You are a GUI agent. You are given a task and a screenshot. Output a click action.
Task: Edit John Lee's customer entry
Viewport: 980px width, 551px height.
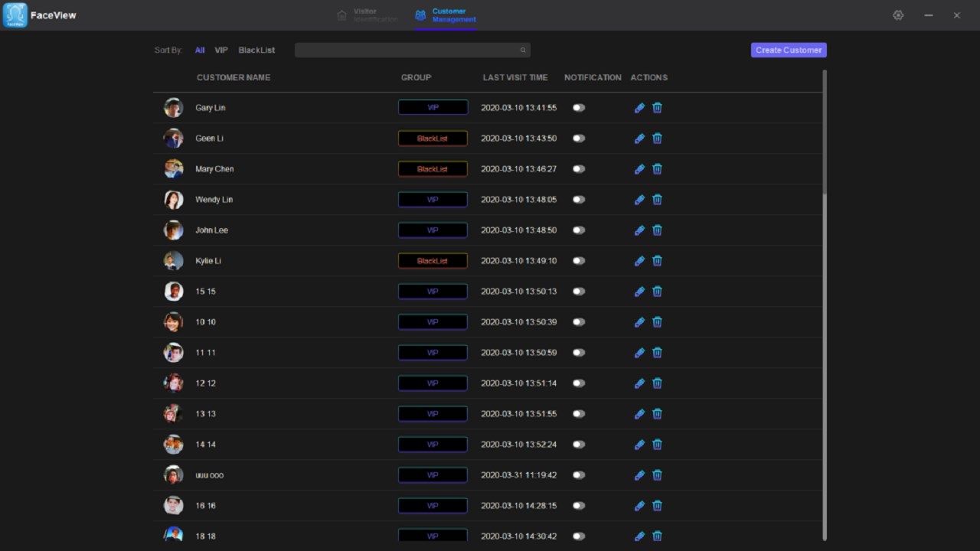[639, 230]
